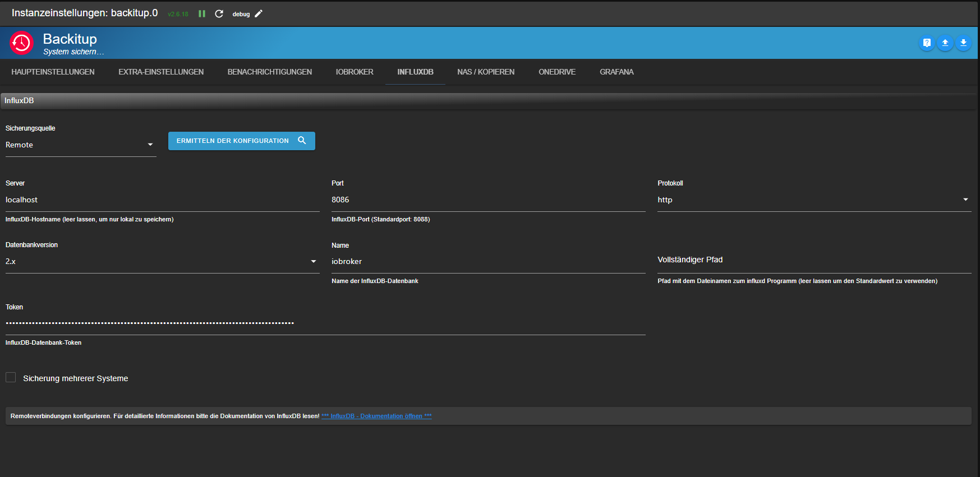The width and height of the screenshot is (980, 477).
Task: Click the reload instance icon
Action: [x=219, y=14]
